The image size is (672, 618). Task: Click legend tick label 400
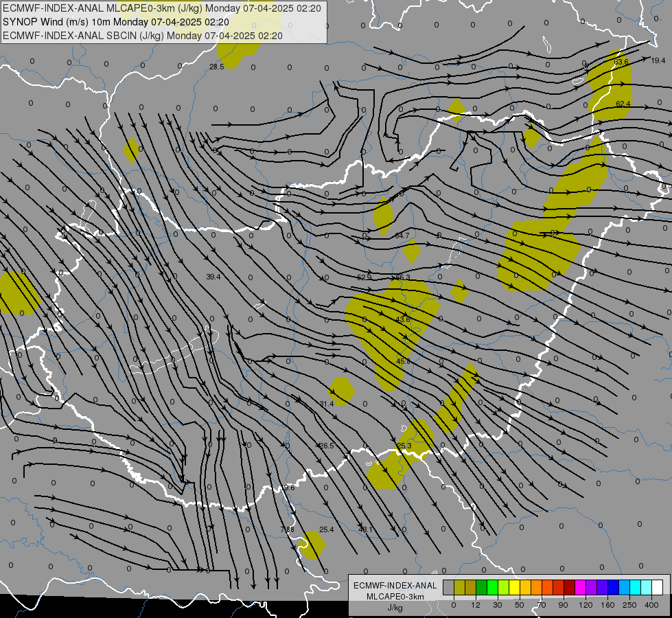click(651, 605)
